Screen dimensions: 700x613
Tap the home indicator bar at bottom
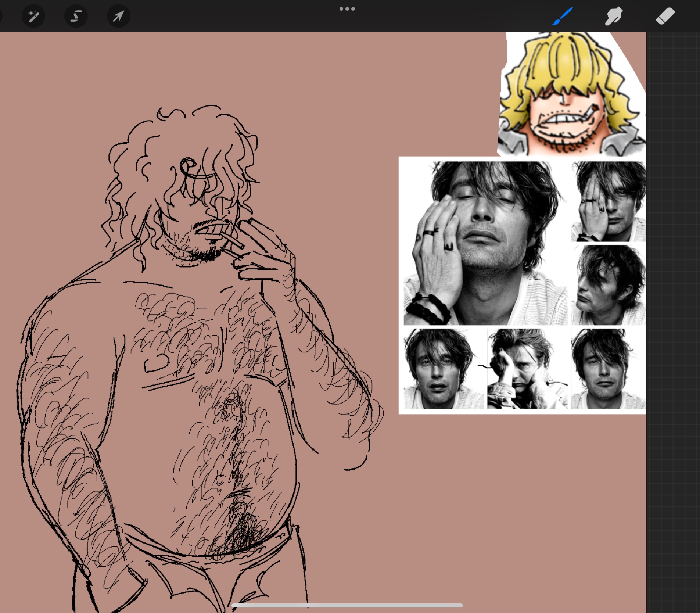[347, 605]
